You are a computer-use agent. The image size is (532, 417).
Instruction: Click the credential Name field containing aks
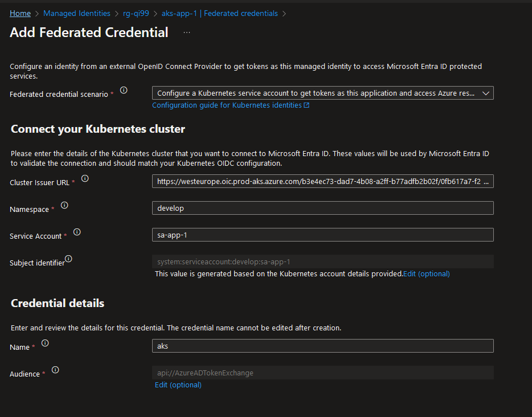point(322,346)
